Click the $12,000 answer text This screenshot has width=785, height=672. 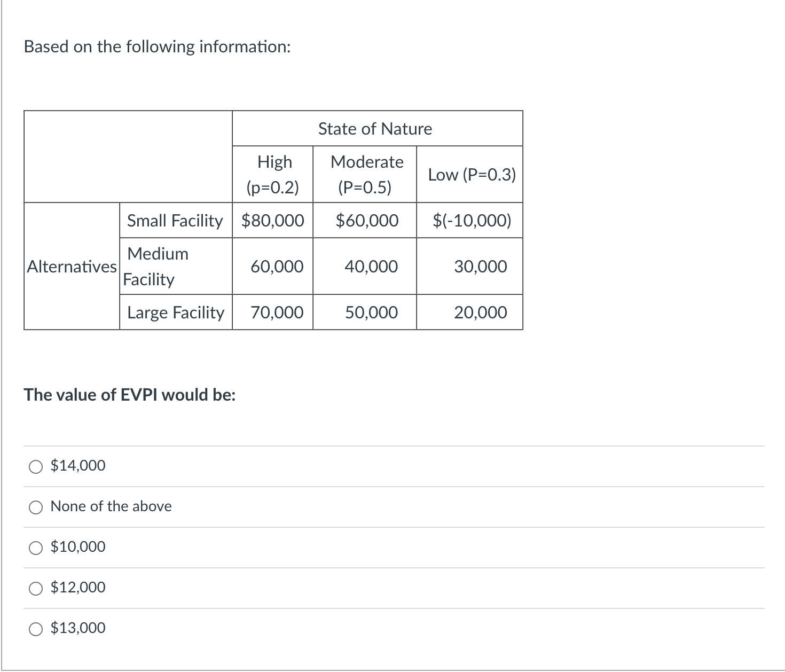click(78, 588)
